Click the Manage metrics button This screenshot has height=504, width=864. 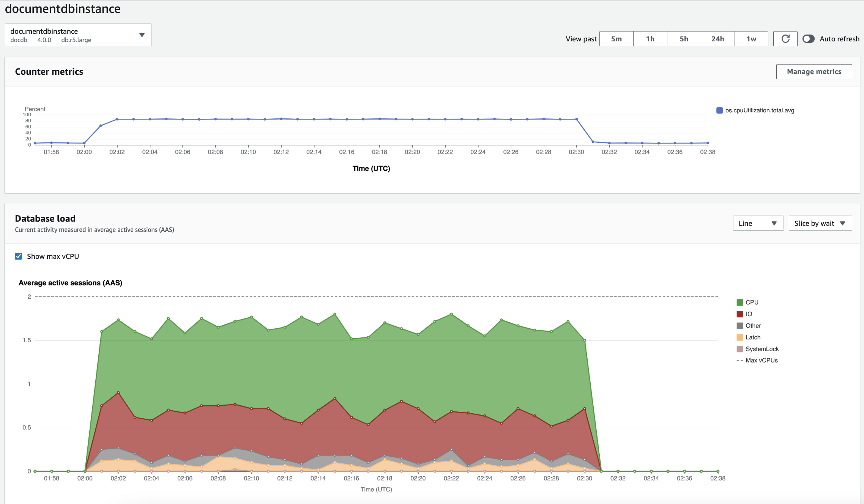(814, 71)
